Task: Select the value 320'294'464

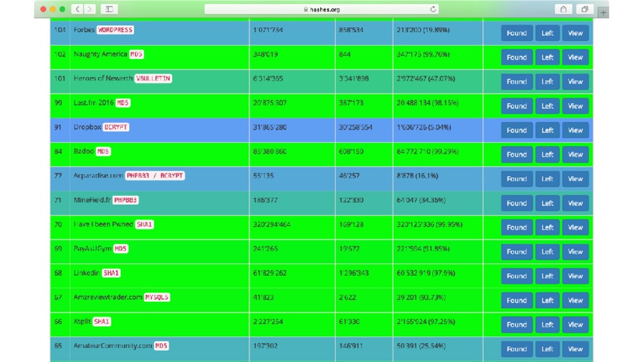Action: 272,224
